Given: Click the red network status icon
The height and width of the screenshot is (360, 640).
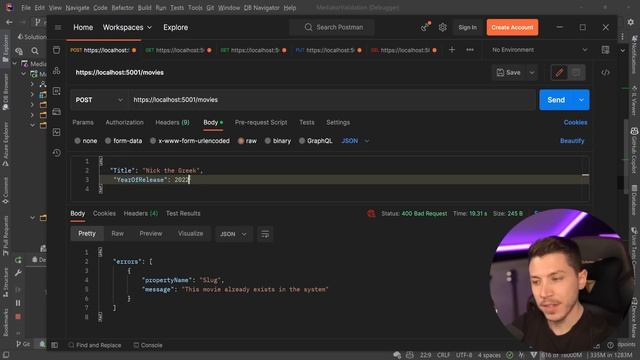Looking at the screenshot, I should click(371, 213).
